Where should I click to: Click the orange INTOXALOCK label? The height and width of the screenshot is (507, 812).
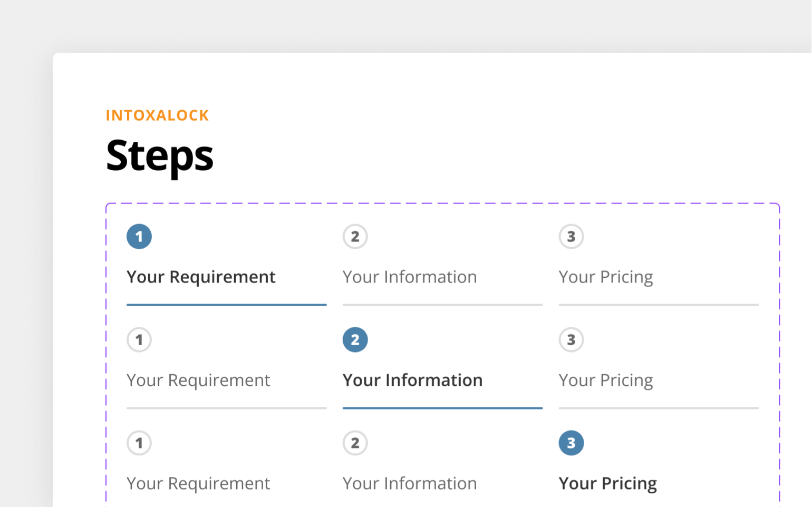tap(157, 115)
